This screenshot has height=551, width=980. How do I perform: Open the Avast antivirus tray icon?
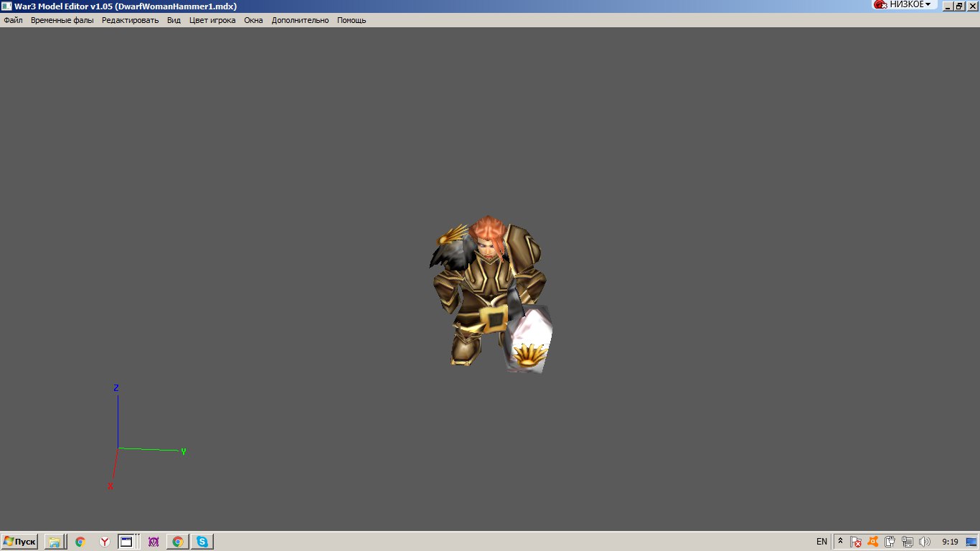point(873,542)
